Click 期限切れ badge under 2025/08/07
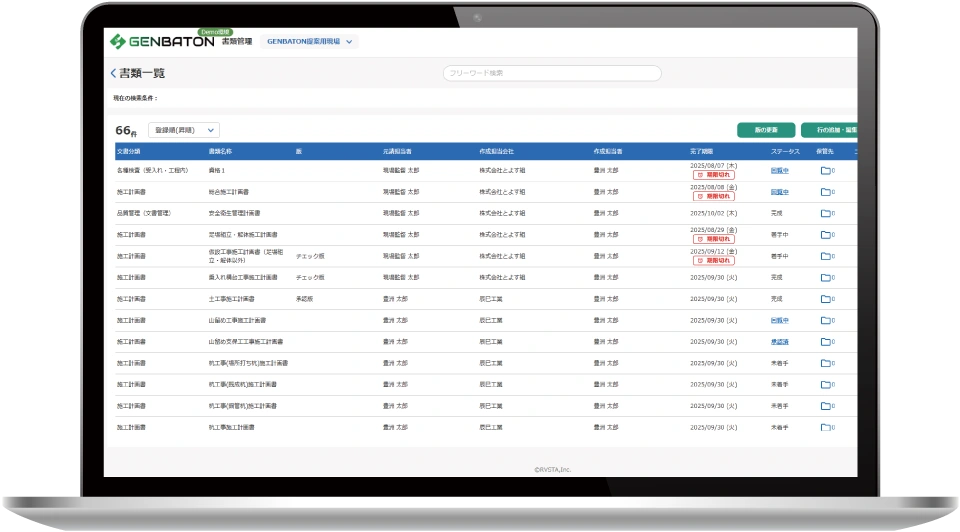960x532 pixels. pyautogui.click(x=714, y=175)
